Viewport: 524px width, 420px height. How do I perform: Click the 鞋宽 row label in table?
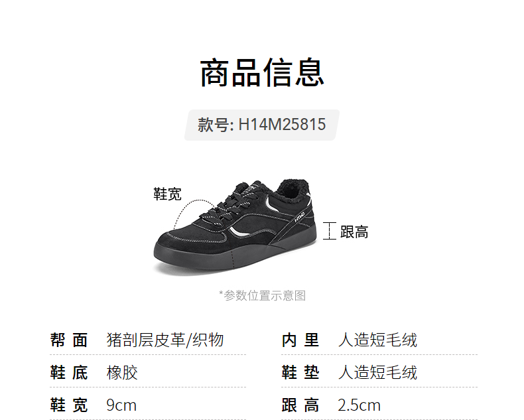[69, 405]
